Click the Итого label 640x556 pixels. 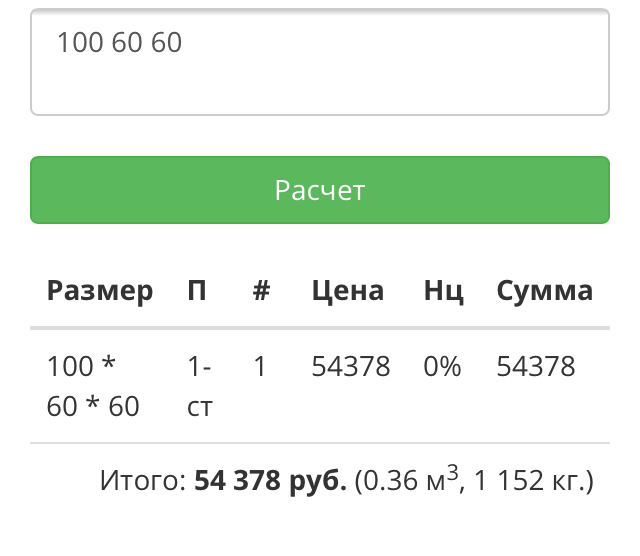[x=143, y=482]
